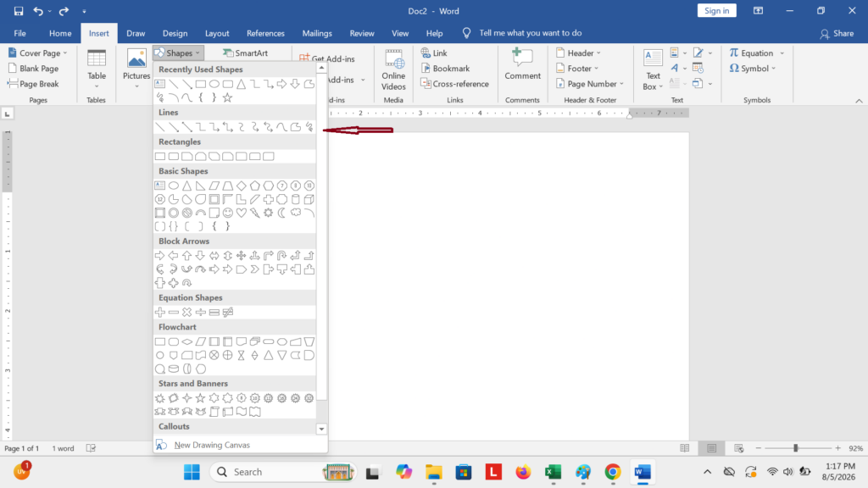
Task: Open the Mailings tab
Action: (x=317, y=33)
